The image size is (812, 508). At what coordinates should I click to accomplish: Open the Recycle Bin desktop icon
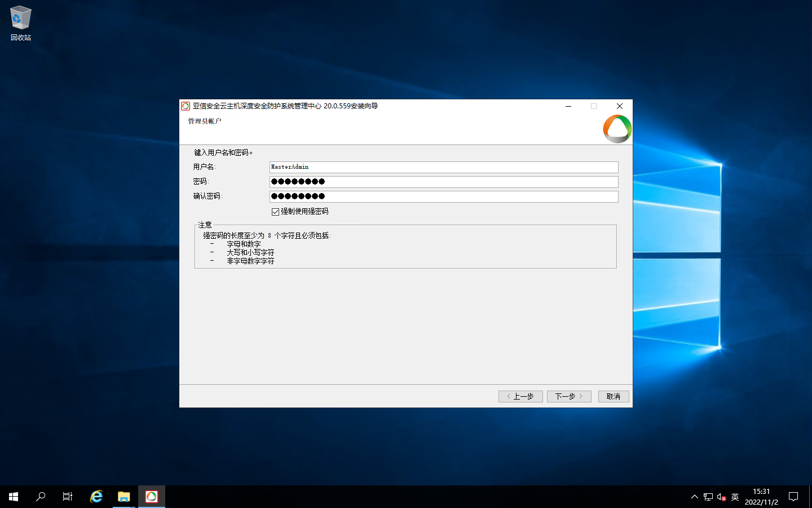(20, 23)
